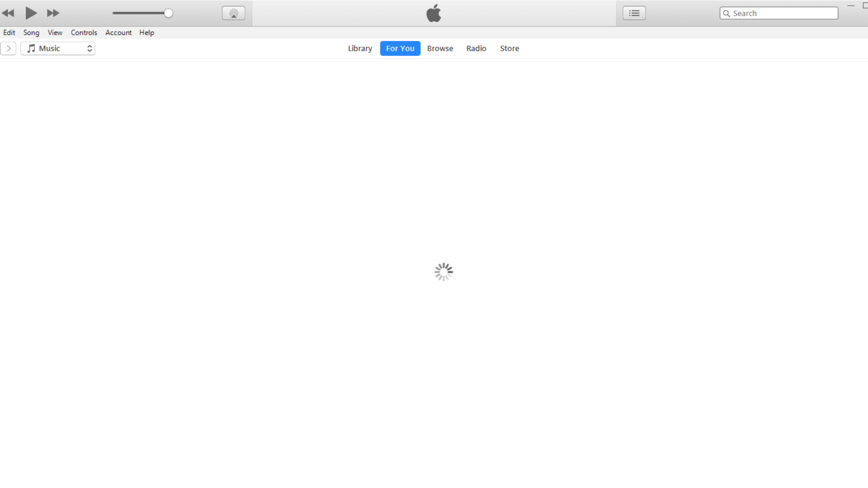Open the Radio tab
The height and width of the screenshot is (488, 868).
[x=476, y=48]
